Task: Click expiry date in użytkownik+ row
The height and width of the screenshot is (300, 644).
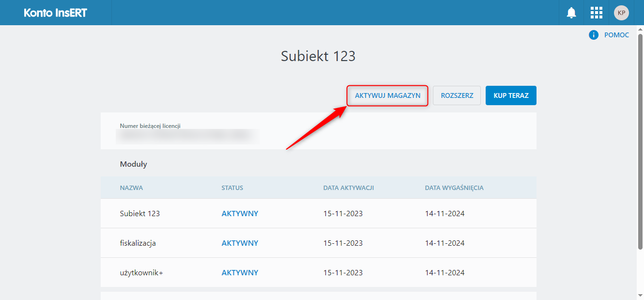Action: pyautogui.click(x=445, y=273)
